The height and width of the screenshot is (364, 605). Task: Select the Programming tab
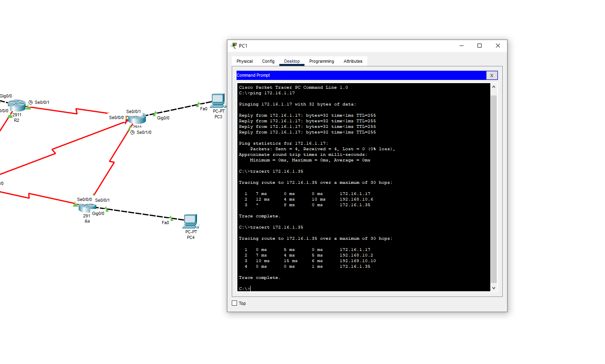[321, 61]
